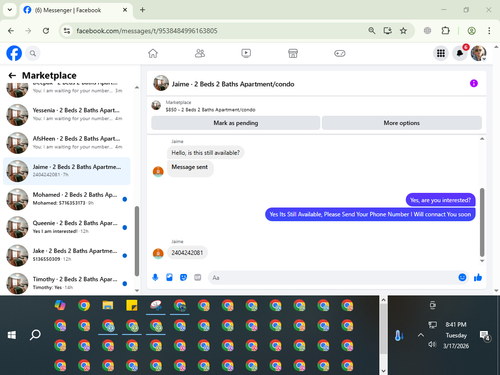Open the Facebook Home icon

click(153, 53)
